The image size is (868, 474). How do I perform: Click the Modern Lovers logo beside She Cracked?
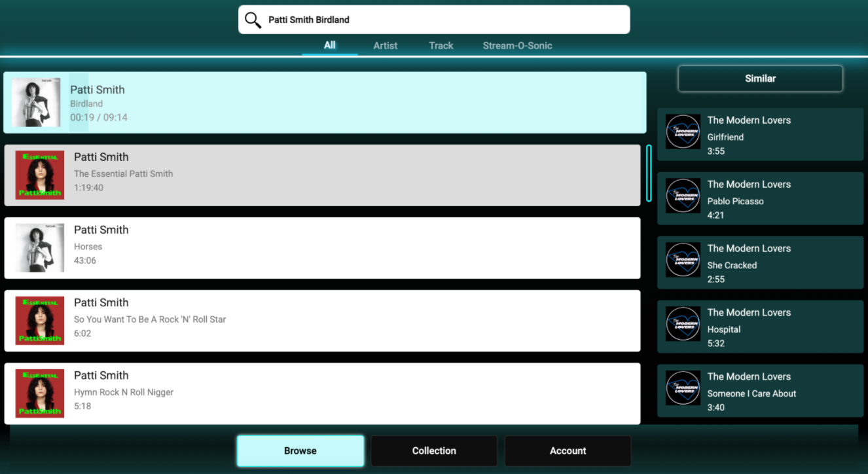coord(683,260)
